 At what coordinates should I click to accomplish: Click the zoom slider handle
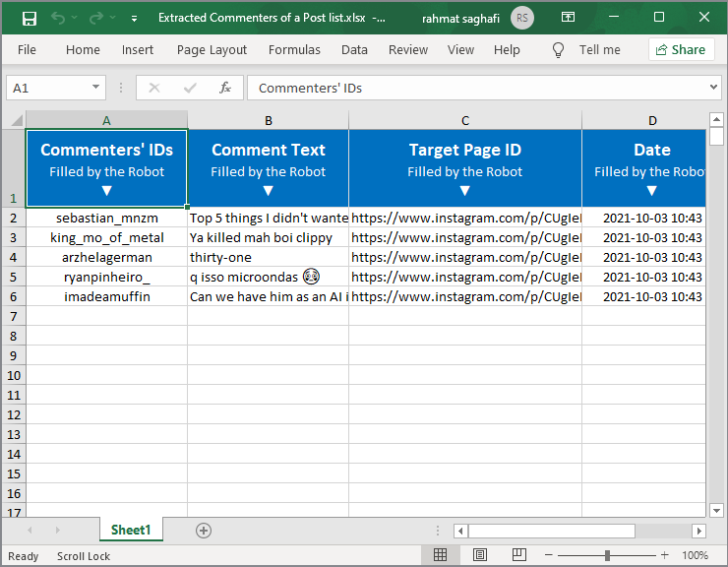(607, 555)
